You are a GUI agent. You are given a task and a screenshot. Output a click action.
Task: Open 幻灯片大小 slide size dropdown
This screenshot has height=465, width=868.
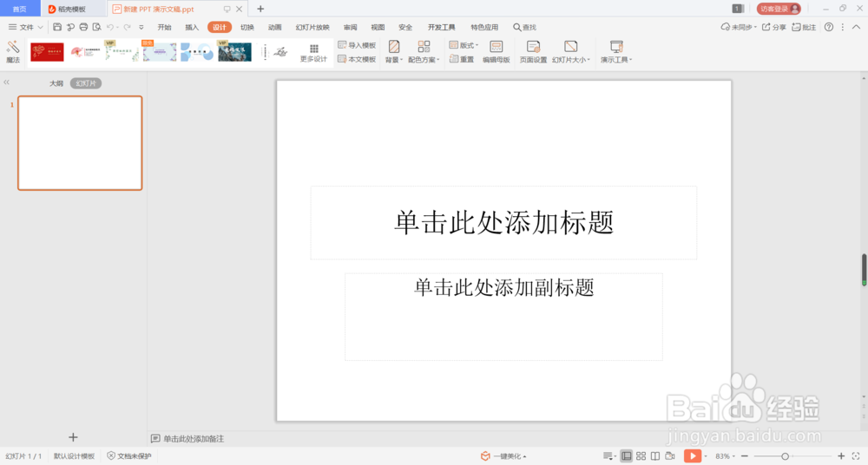click(x=571, y=52)
